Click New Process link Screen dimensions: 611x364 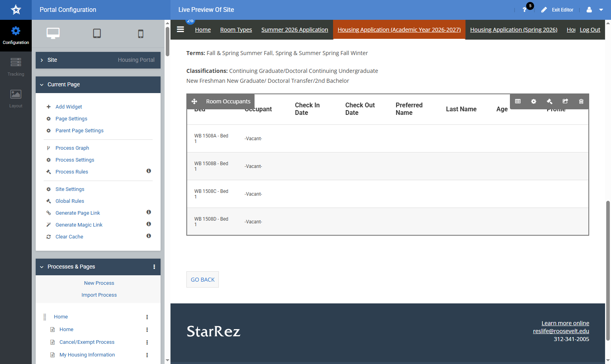click(x=99, y=283)
